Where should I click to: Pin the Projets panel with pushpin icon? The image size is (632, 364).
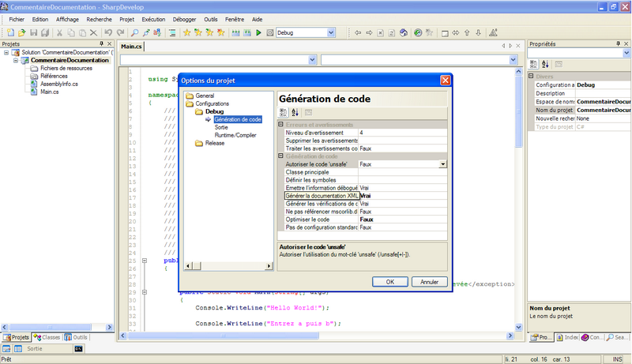point(100,44)
